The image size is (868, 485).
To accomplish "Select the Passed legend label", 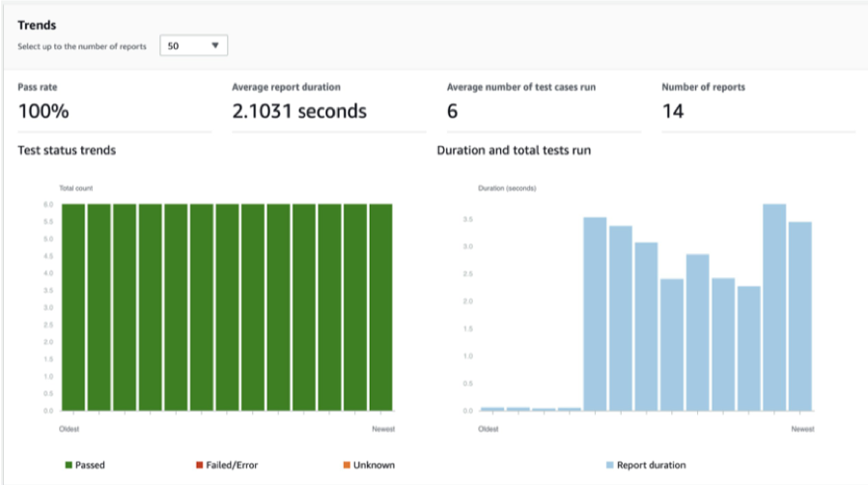I will [x=90, y=465].
